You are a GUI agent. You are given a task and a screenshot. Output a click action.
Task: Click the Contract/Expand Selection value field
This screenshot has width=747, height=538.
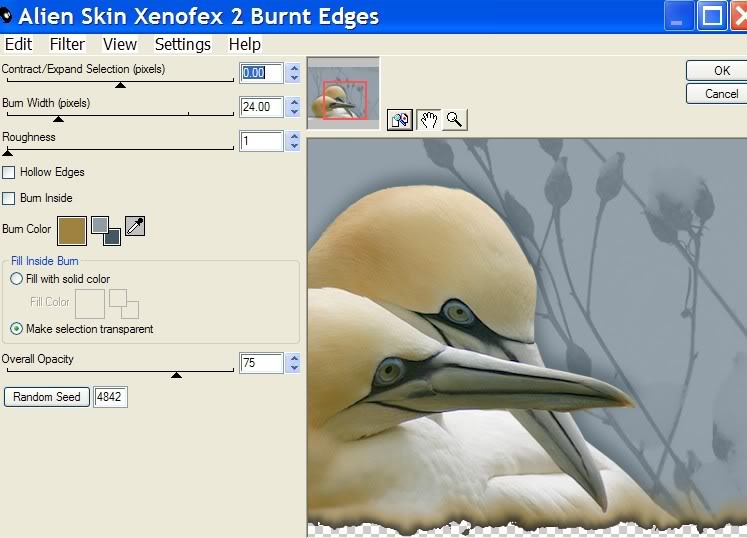262,73
